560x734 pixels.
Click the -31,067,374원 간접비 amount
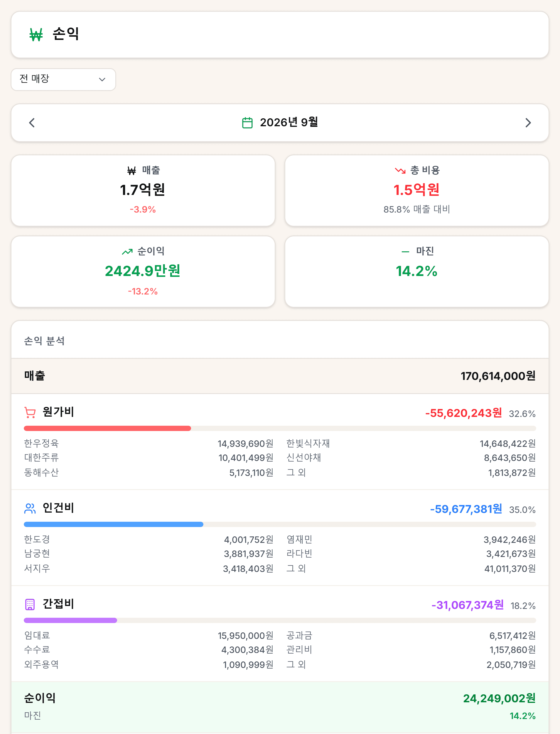click(467, 605)
